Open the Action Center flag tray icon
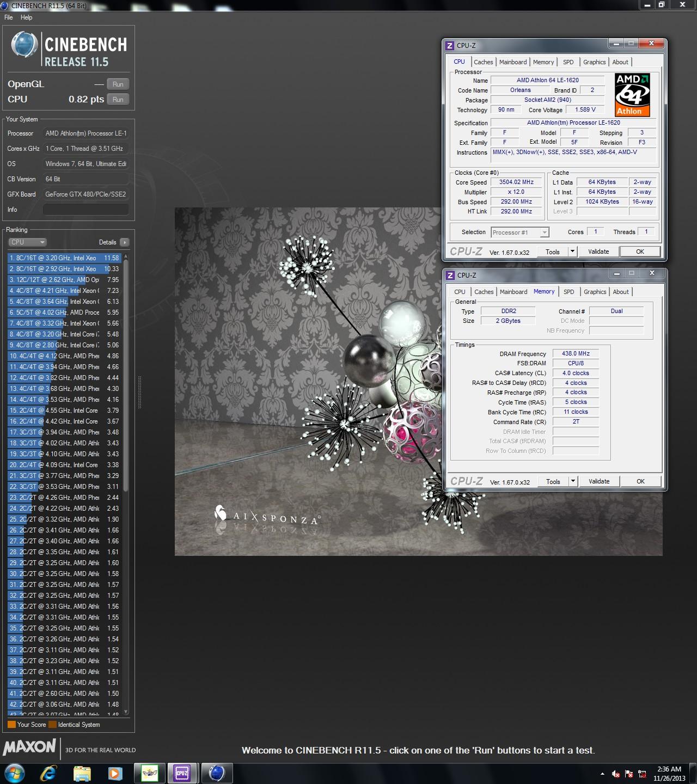The height and width of the screenshot is (784, 697). (x=629, y=774)
